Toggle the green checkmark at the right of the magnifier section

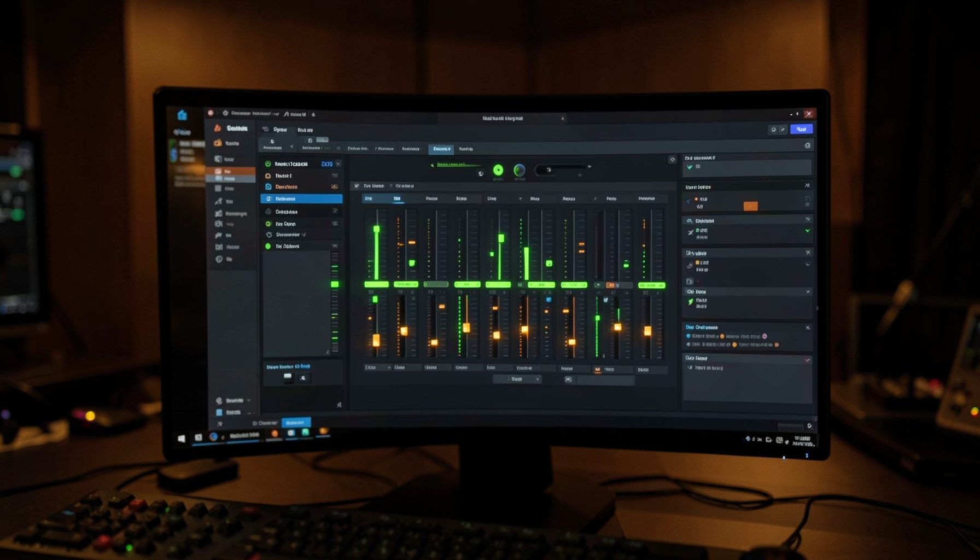[808, 231]
